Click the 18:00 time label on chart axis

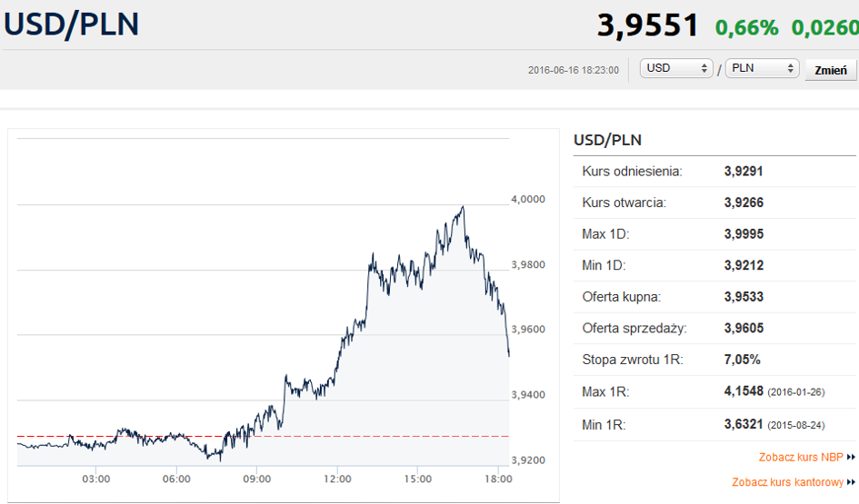point(497,479)
